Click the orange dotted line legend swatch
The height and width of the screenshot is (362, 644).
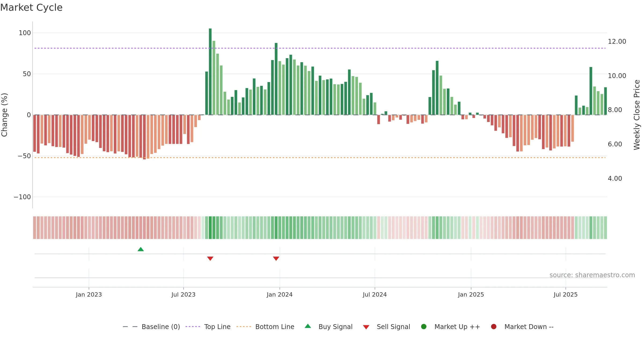pyautogui.click(x=244, y=327)
